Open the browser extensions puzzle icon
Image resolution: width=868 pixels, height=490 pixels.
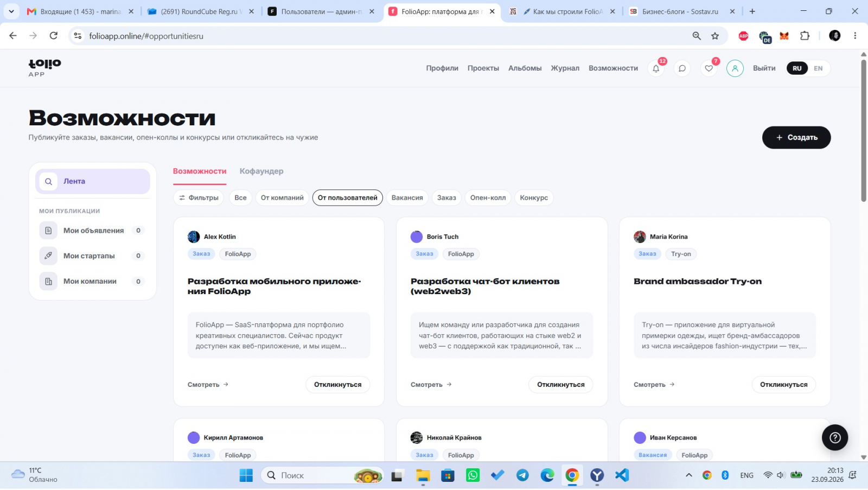805,36
